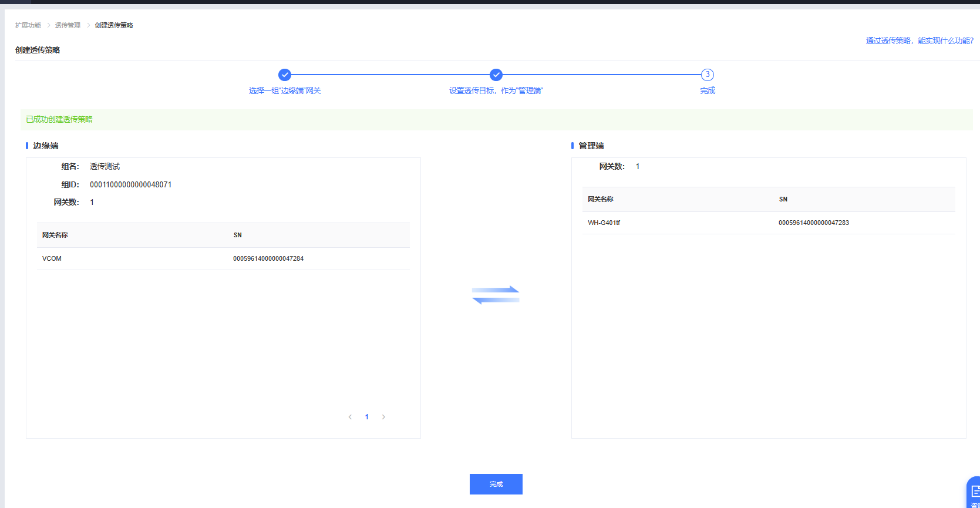Click the bidirectional transfer arrows icon

click(496, 295)
